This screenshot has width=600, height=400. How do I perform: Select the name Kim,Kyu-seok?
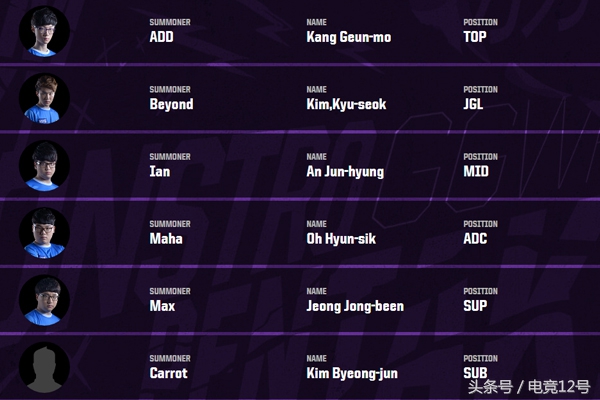346,104
